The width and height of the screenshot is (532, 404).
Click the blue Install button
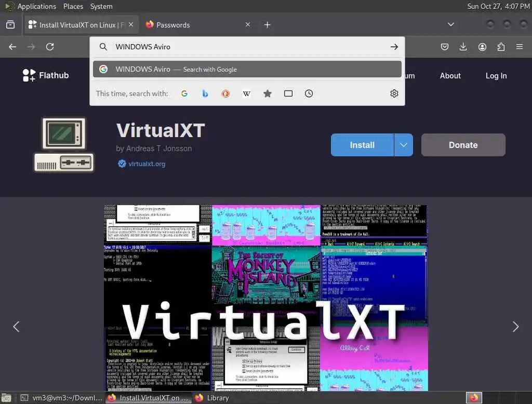pos(362,145)
